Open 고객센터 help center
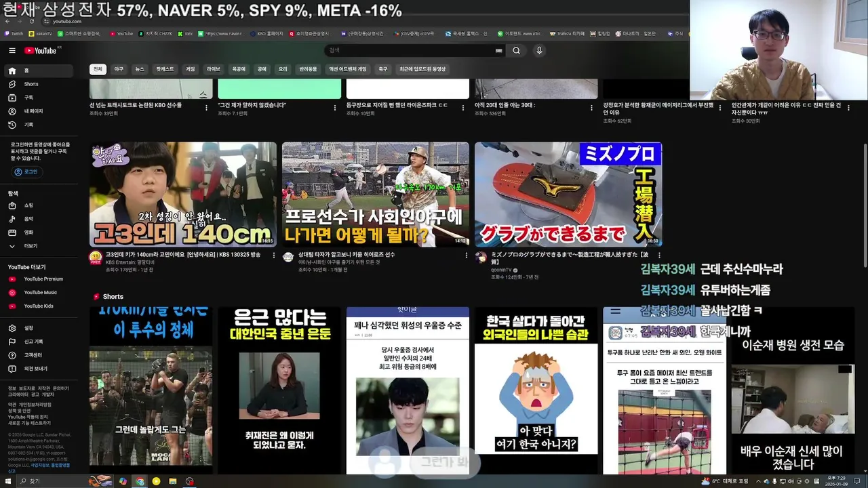Screen dimensions: 868x488 (38, 355)
